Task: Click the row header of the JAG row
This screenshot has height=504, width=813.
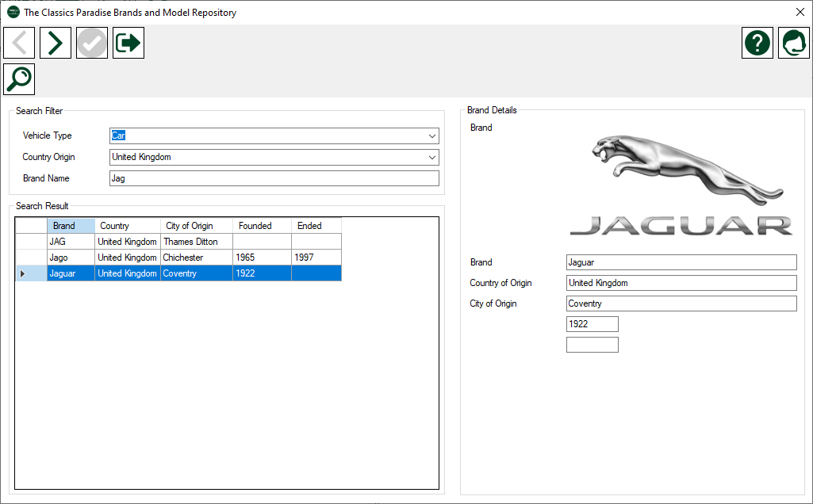Action: coord(31,242)
